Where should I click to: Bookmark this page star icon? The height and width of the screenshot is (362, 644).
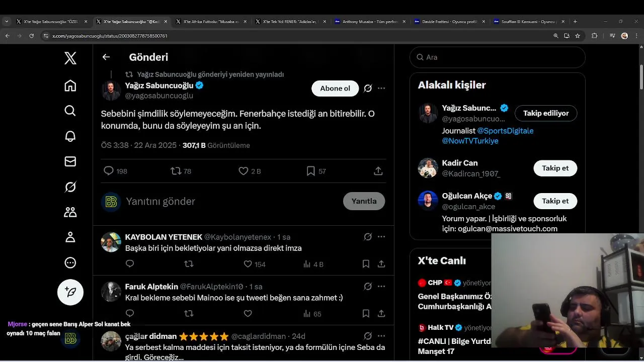click(578, 36)
